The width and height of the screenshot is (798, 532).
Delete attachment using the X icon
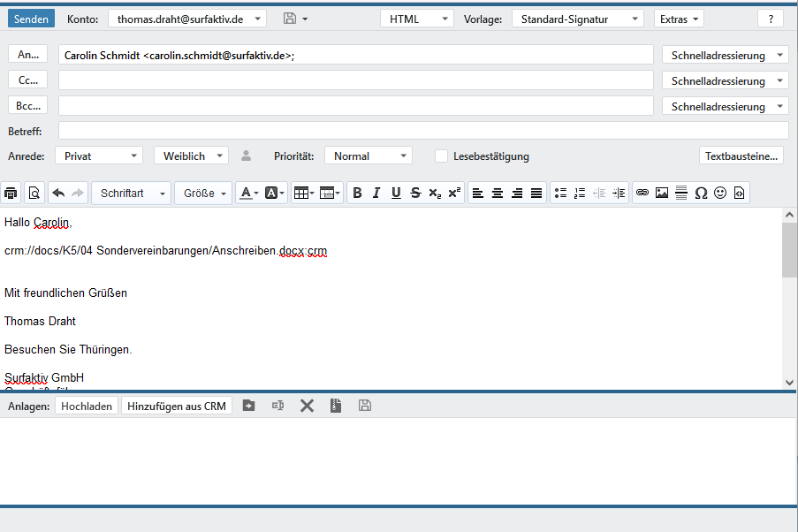[x=307, y=406]
